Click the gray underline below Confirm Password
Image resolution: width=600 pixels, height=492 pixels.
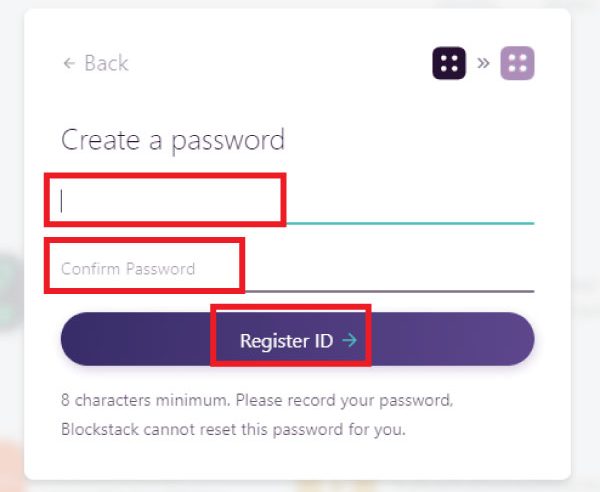coord(390,291)
